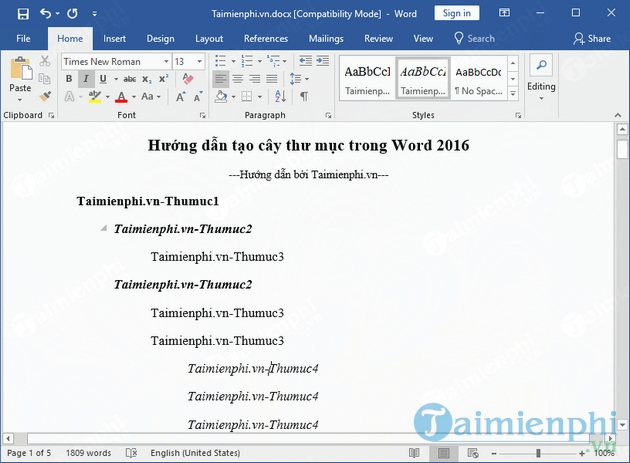Save the document with the floppy icon
Screen dimensions: 630x463
23,14
